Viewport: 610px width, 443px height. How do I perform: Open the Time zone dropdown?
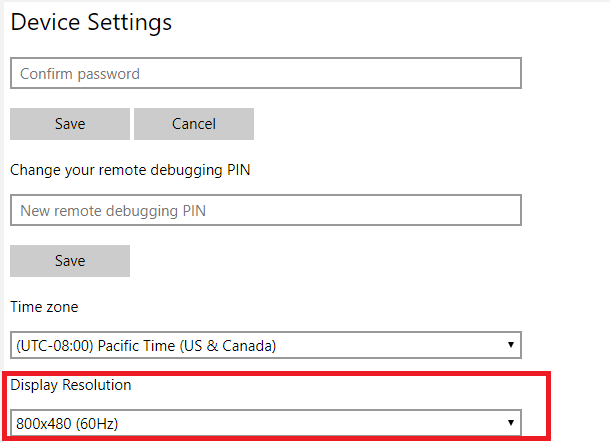click(265, 346)
